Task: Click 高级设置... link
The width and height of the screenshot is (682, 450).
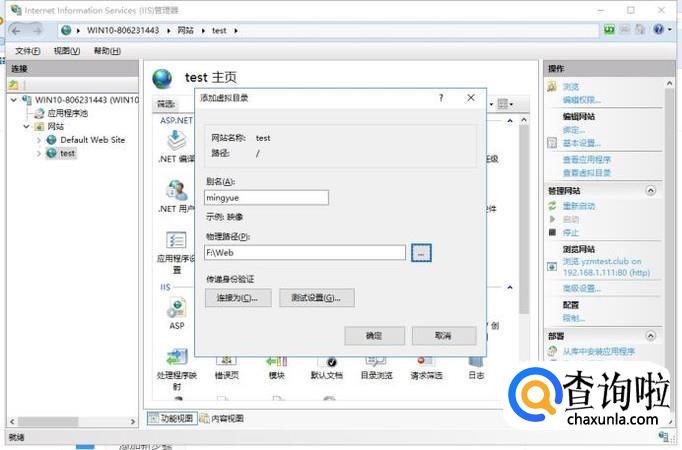Action: point(582,288)
